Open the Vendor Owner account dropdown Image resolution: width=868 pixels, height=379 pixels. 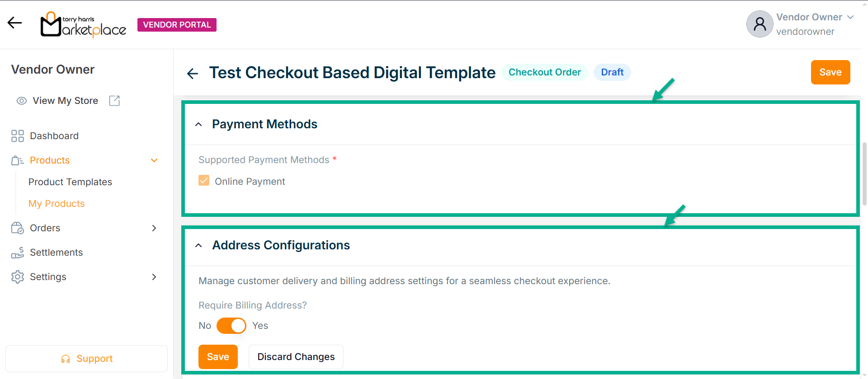point(850,17)
